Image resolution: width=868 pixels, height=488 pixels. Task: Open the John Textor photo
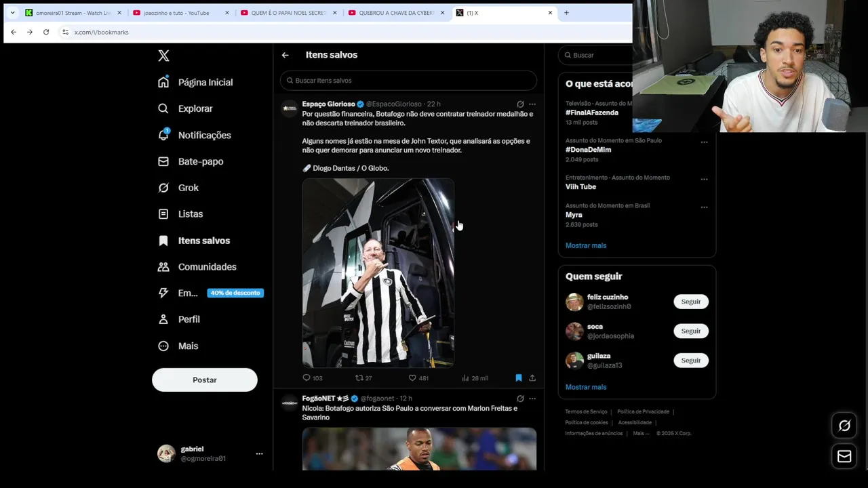[378, 273]
